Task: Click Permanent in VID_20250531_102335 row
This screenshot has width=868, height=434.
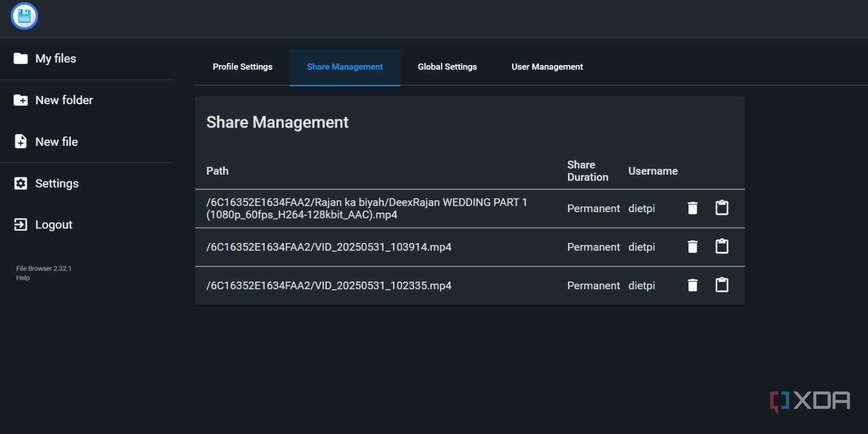Action: (593, 285)
